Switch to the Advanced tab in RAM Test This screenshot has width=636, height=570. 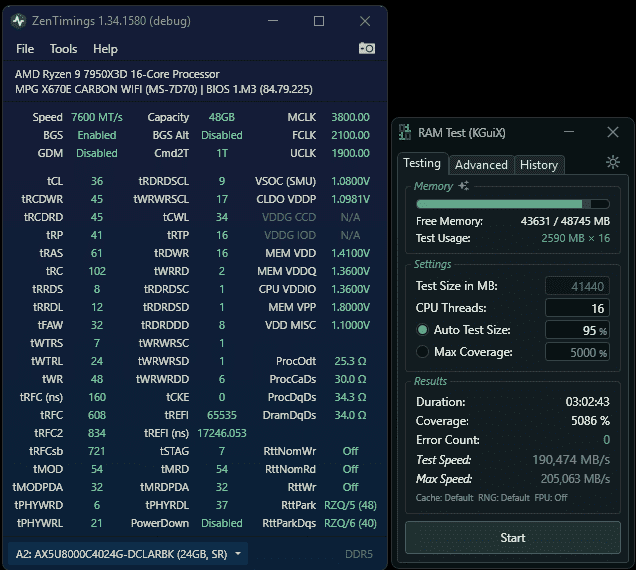pos(481,165)
